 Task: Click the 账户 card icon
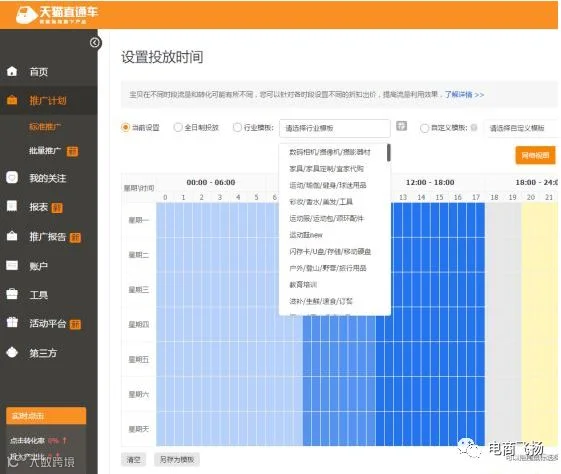coord(12,265)
